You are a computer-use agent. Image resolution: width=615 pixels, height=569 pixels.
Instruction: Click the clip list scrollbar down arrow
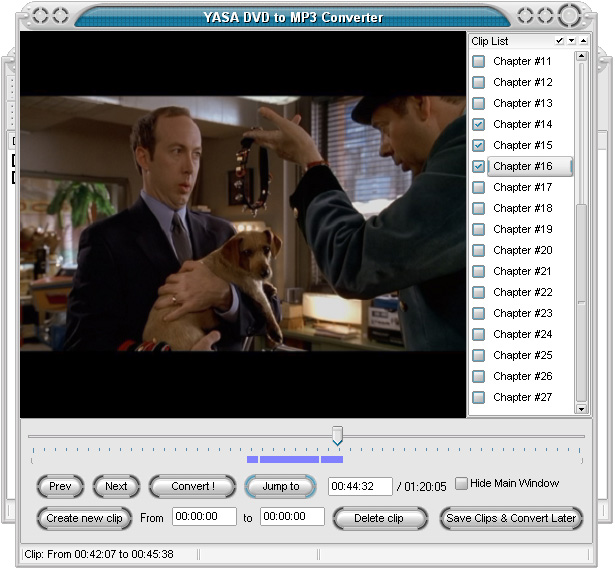(581, 409)
